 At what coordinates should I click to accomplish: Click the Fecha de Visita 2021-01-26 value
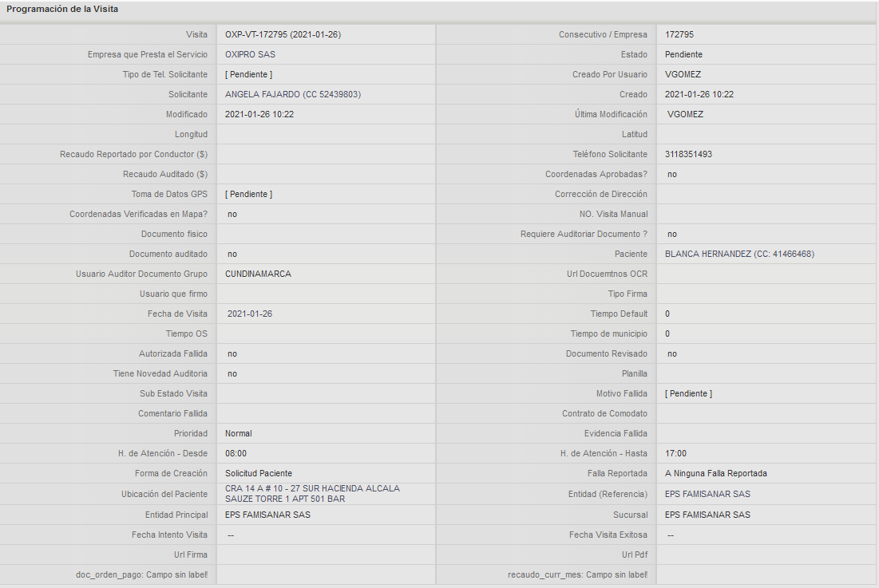coord(249,314)
